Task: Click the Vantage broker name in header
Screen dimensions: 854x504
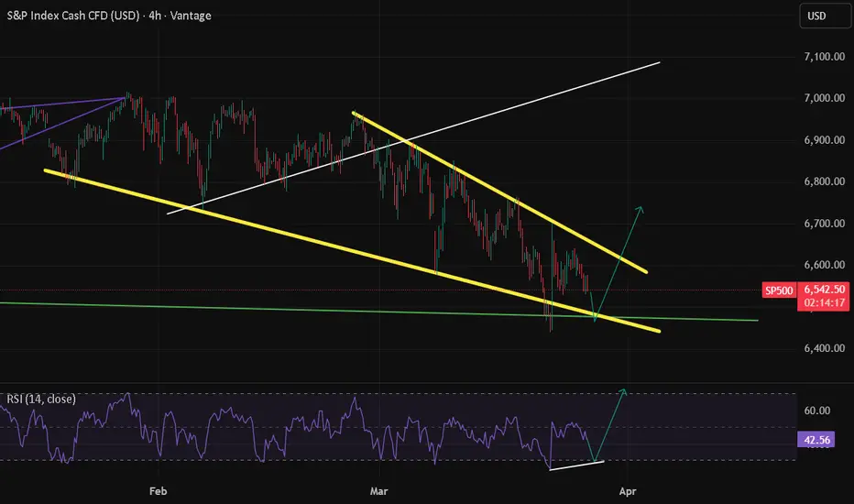Action: click(191, 16)
